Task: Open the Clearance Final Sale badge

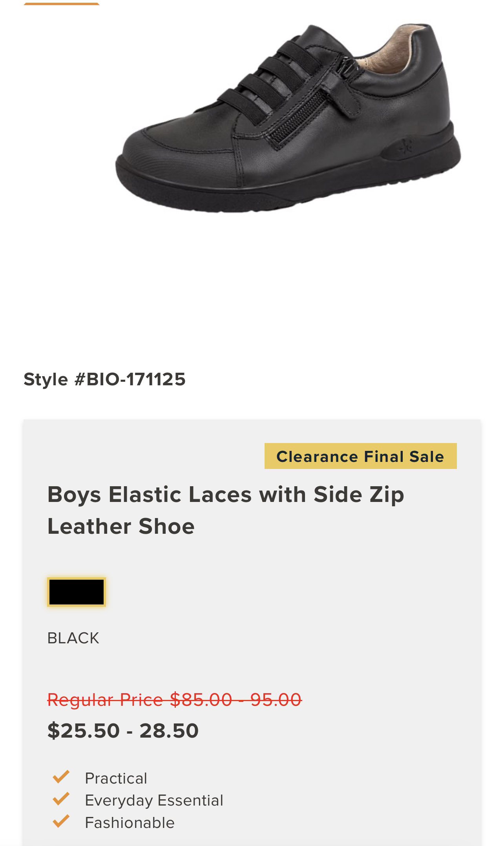Action: coord(360,457)
